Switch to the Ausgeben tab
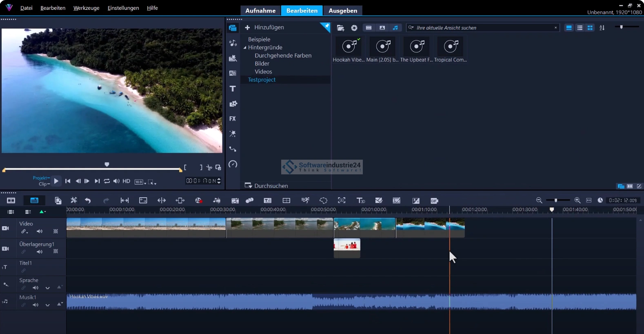The height and width of the screenshot is (334, 644). pyautogui.click(x=342, y=11)
